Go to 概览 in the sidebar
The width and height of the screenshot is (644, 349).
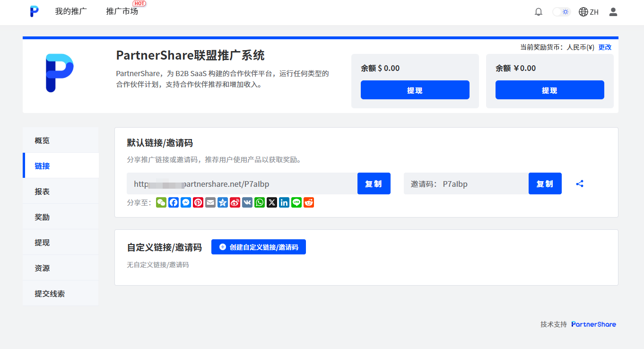coord(61,140)
